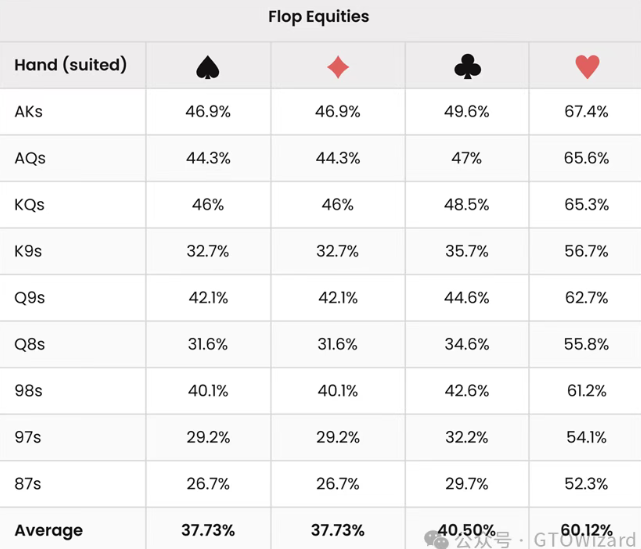This screenshot has width=641, height=549.
Task: Select the 60.12% average hearts cell
Action: (x=587, y=530)
